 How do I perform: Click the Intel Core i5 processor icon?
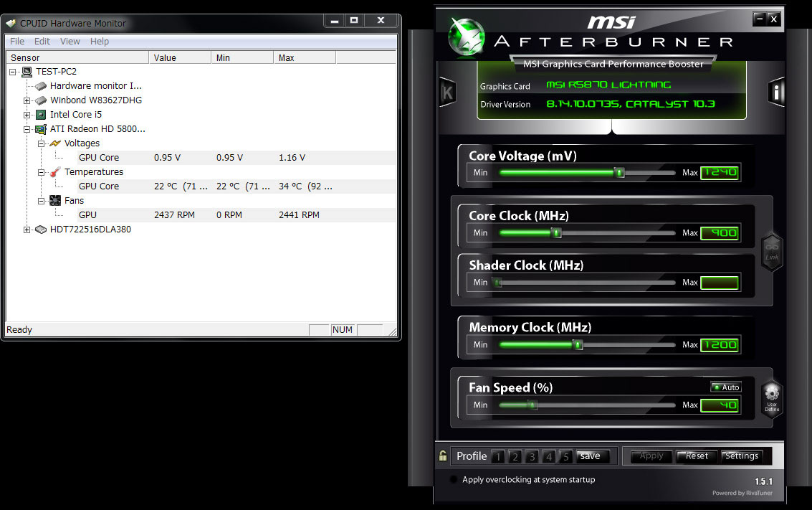41,115
